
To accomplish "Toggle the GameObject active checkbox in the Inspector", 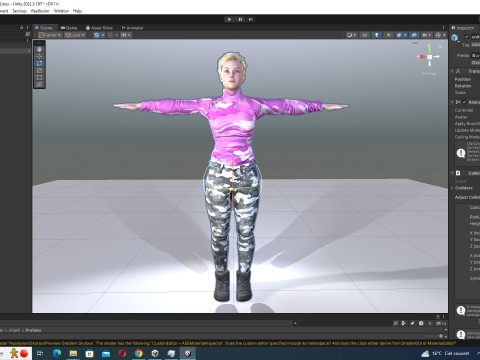I will point(467,37).
